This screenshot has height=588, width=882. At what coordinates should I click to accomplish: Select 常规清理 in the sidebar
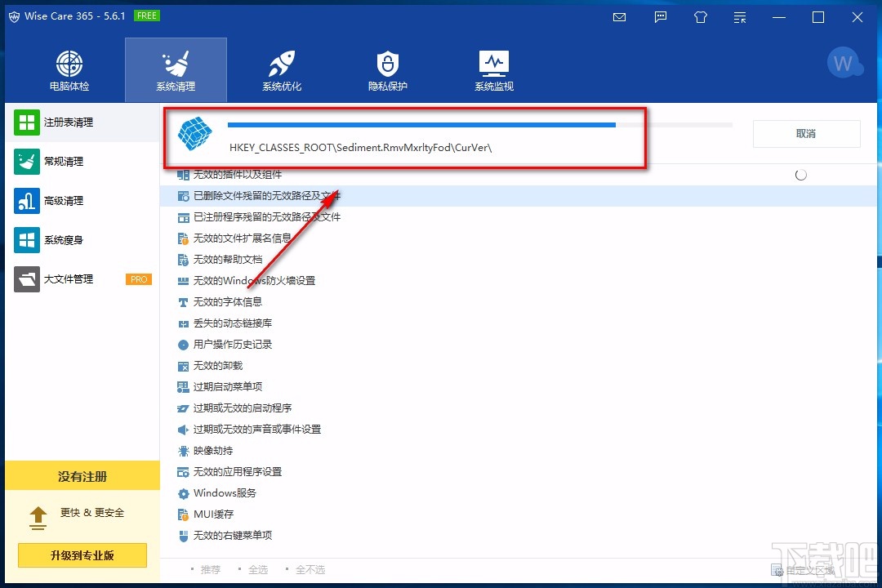[x=82, y=162]
